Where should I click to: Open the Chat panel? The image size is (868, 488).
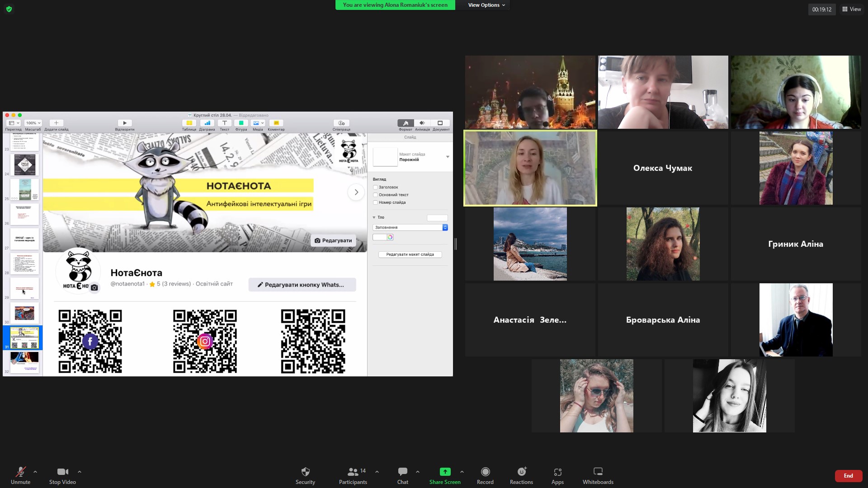click(402, 475)
